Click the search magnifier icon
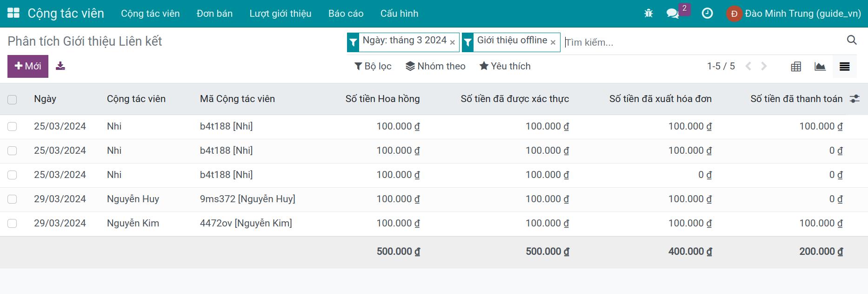This screenshot has height=294, width=868. pos(852,41)
